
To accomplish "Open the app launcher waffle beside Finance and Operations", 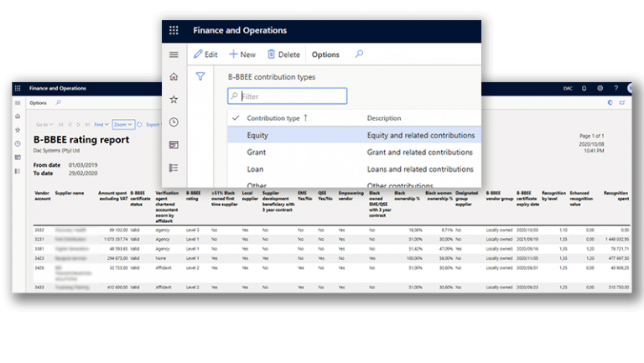I will (174, 30).
